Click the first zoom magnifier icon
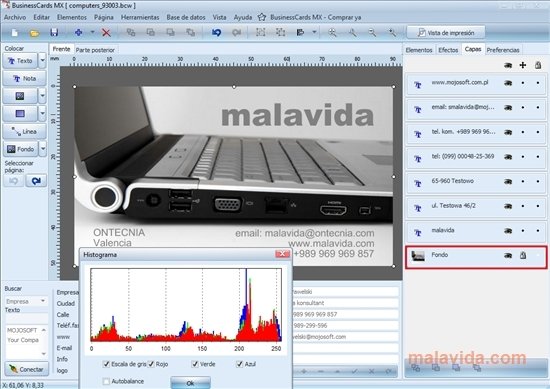Screen dimensions: 550x389 point(332,33)
